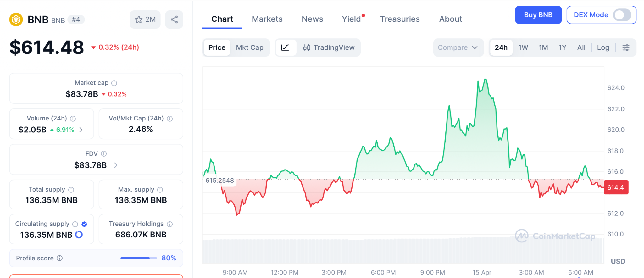Open the Treasuries tab
644x278 pixels.
point(400,19)
